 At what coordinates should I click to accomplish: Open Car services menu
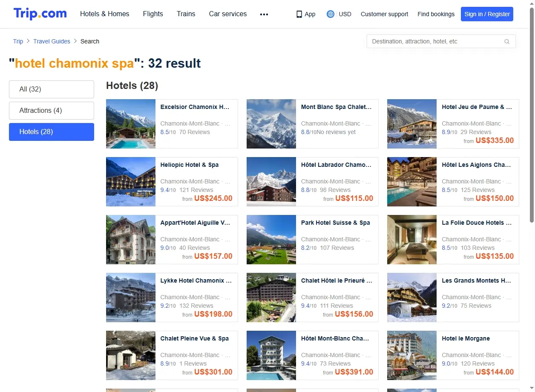click(228, 14)
